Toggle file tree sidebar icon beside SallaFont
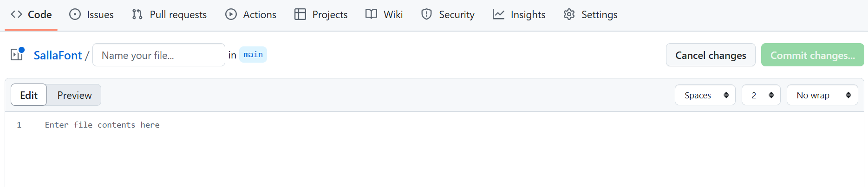The width and height of the screenshot is (868, 187). coord(17,54)
